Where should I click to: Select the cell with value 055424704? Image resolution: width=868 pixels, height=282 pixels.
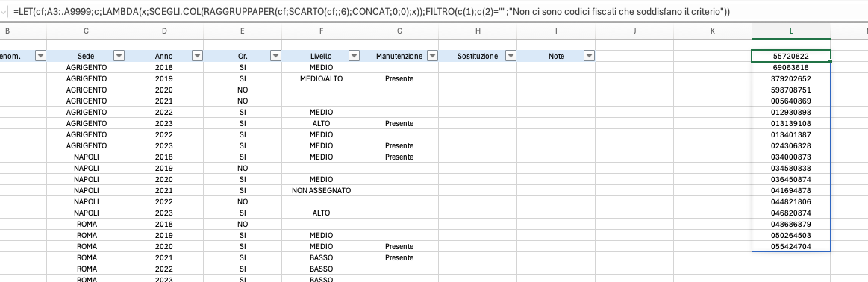[791, 246]
